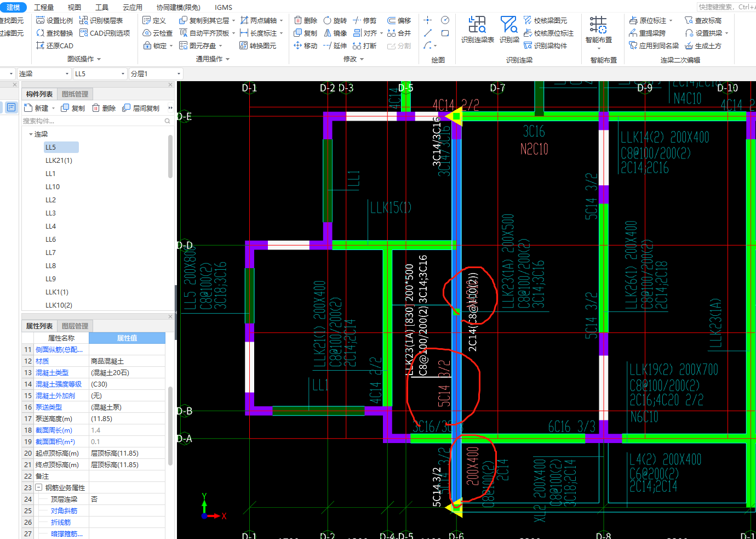756x539 pixels.
Task: Select the 镜像 (mirror) tool
Action: 335,33
